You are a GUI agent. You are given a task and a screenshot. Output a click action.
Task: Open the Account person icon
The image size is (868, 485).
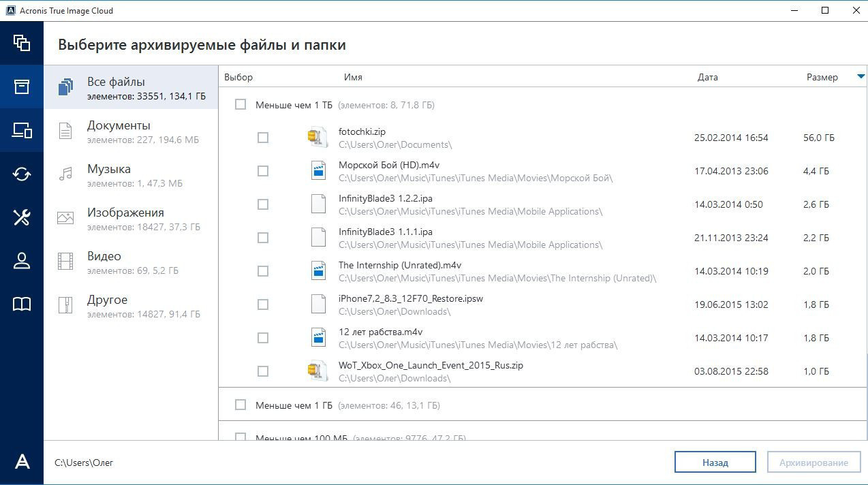[22, 261]
